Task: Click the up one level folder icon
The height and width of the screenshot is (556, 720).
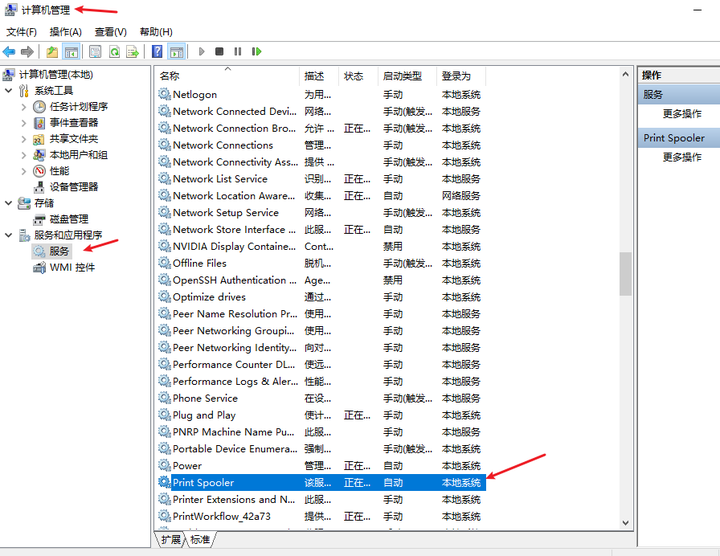Action: (x=52, y=51)
